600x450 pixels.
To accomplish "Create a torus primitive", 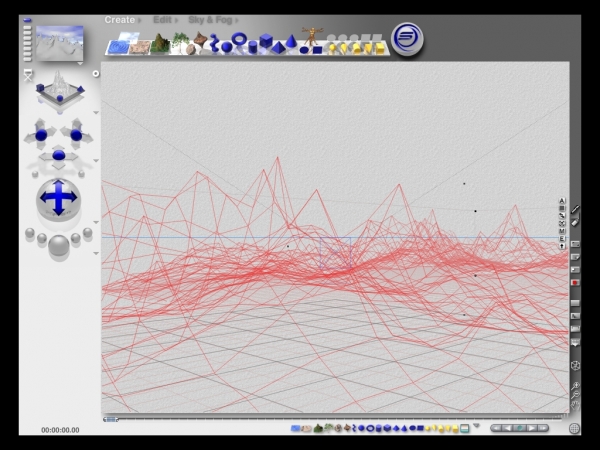I will point(239,38).
